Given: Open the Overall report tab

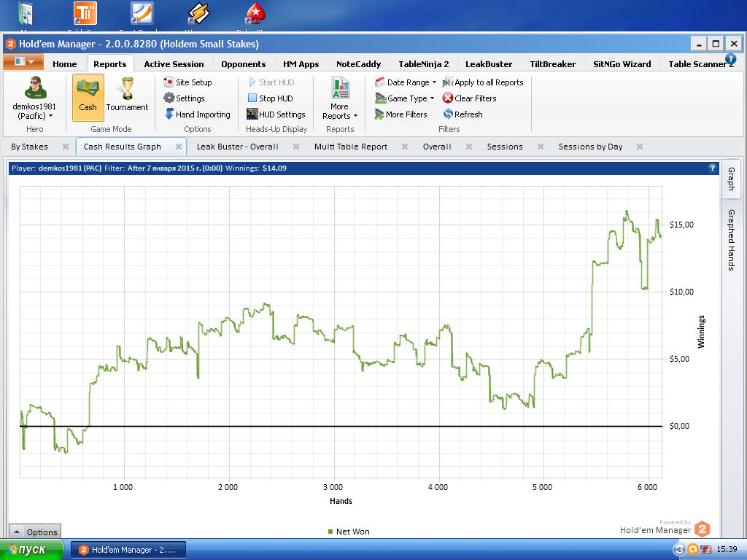Looking at the screenshot, I should tap(437, 147).
